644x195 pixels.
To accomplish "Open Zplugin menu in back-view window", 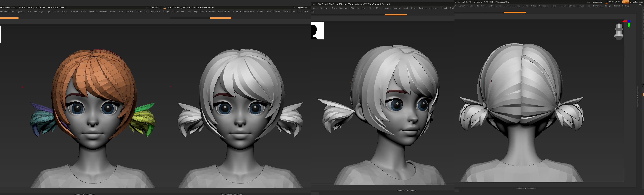I will click(608, 6).
